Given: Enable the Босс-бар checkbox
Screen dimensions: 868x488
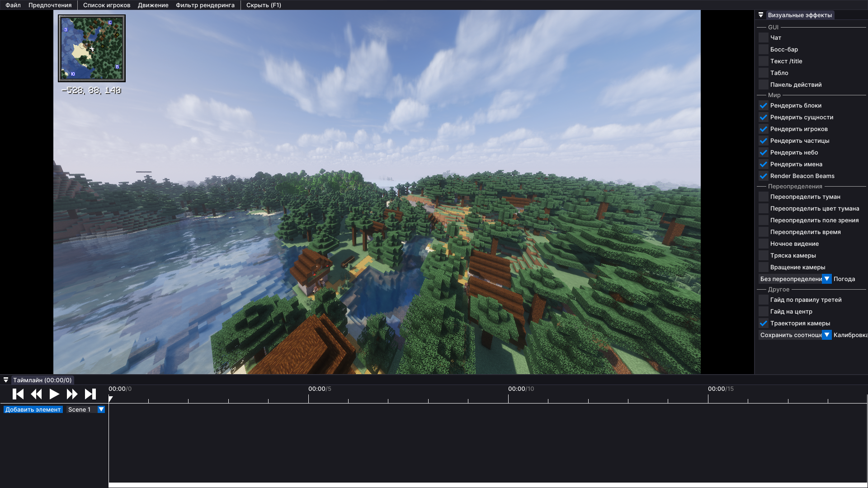Looking at the screenshot, I should pos(764,49).
